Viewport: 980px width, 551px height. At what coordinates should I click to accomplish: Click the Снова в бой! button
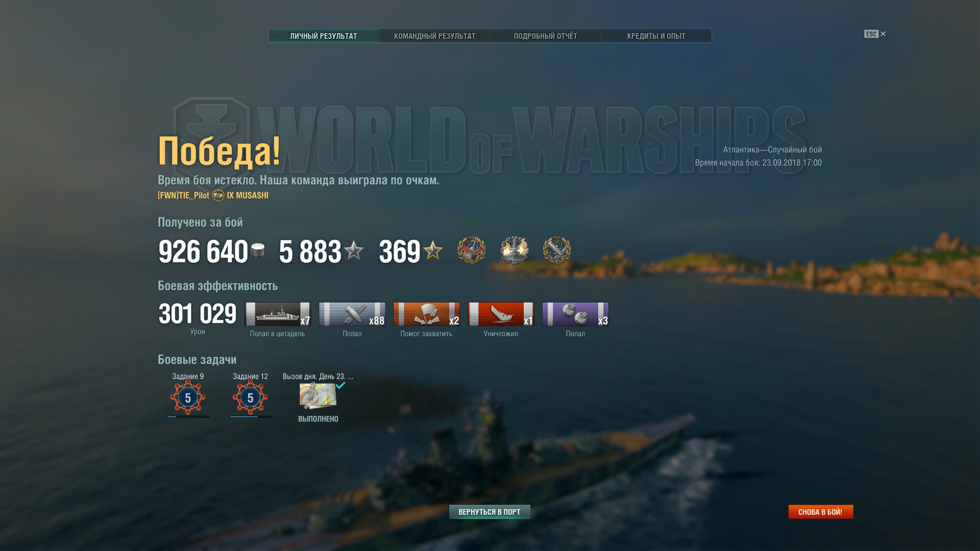click(x=821, y=512)
